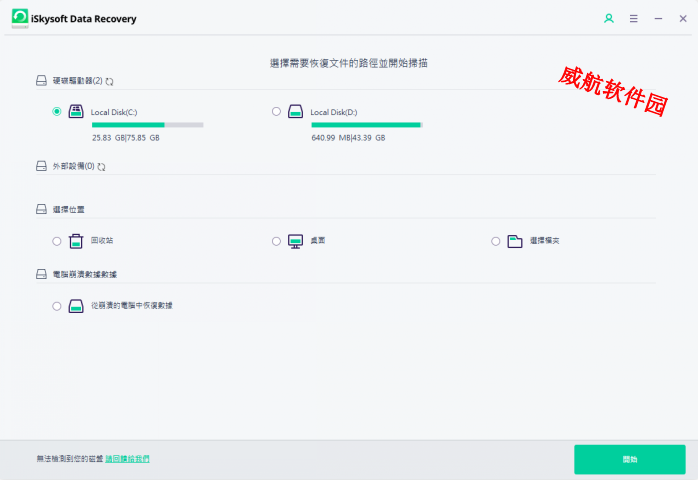Screen dimensions: 698x480
Task: Click the "Local Disk(C:)" label
Action: coord(114,112)
